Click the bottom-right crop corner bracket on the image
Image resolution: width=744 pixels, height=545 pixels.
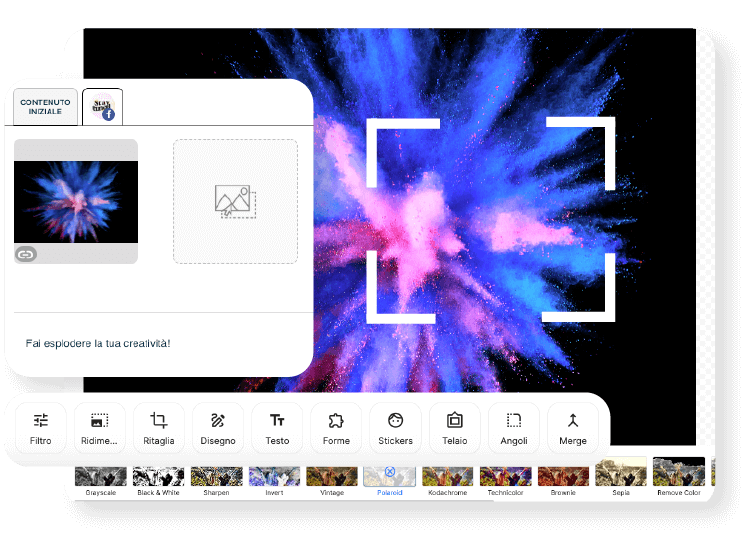coord(578,287)
